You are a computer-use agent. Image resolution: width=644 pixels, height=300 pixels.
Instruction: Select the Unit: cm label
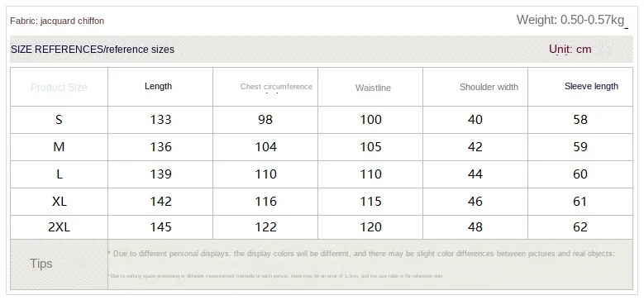pyautogui.click(x=570, y=50)
